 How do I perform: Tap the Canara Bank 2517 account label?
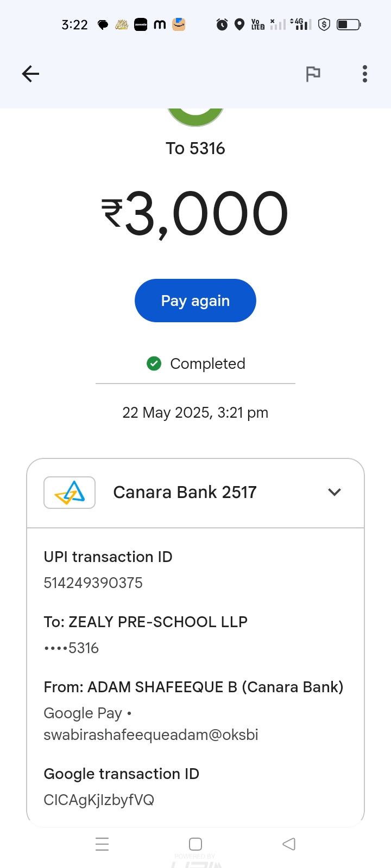(x=185, y=492)
